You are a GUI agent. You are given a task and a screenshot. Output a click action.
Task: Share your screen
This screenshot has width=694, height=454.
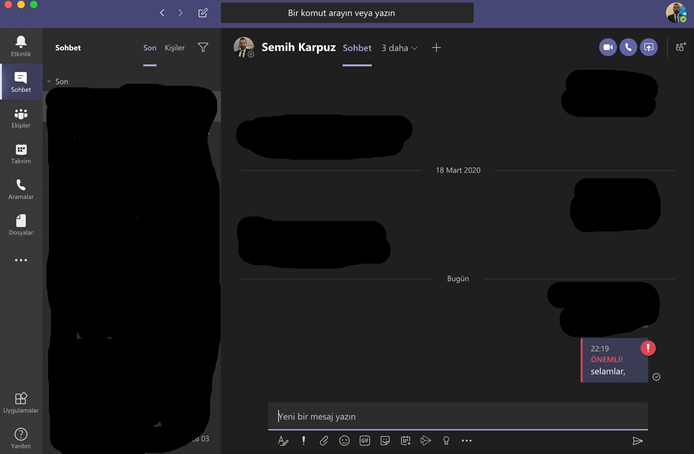point(648,47)
